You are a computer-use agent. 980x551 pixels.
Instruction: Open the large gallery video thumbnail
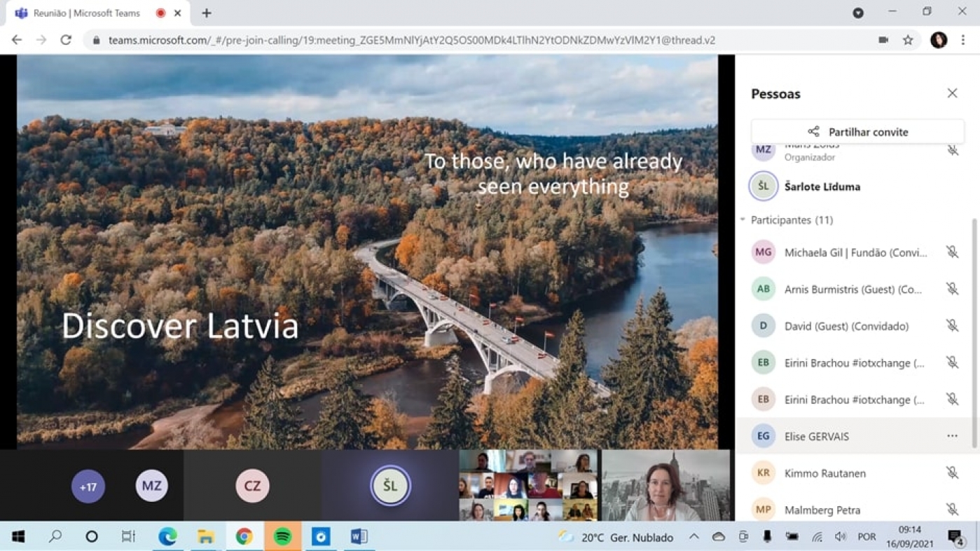coord(528,486)
